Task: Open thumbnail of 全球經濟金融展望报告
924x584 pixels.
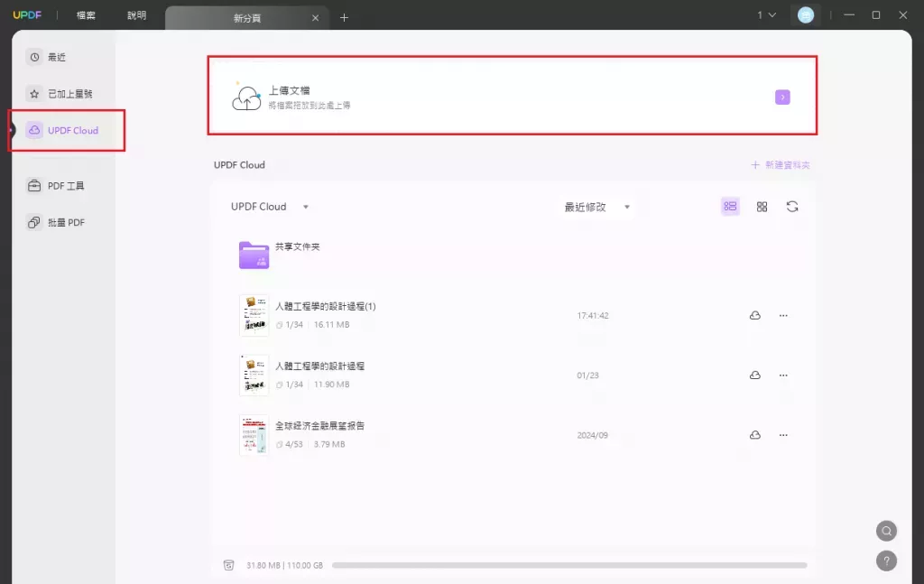Action: click(x=254, y=435)
